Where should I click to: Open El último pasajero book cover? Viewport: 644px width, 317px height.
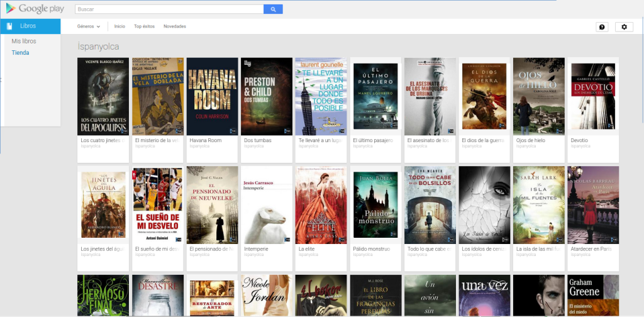tap(375, 96)
